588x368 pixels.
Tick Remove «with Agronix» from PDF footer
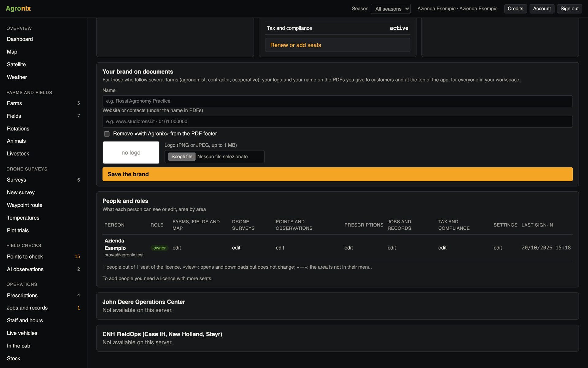(107, 134)
